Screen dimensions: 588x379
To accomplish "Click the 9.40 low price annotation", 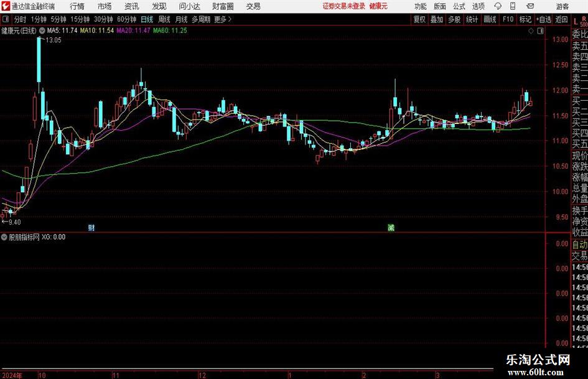I will pos(14,222).
